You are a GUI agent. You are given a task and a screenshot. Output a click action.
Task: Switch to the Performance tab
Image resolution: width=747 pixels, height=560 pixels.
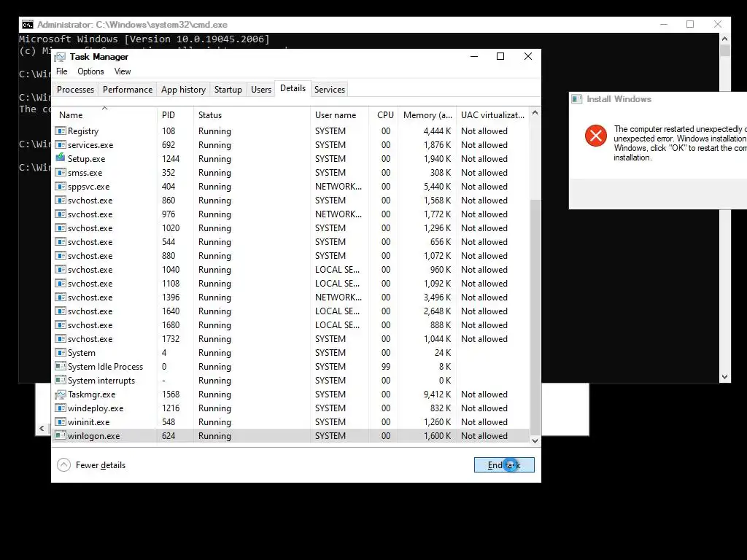[128, 90]
